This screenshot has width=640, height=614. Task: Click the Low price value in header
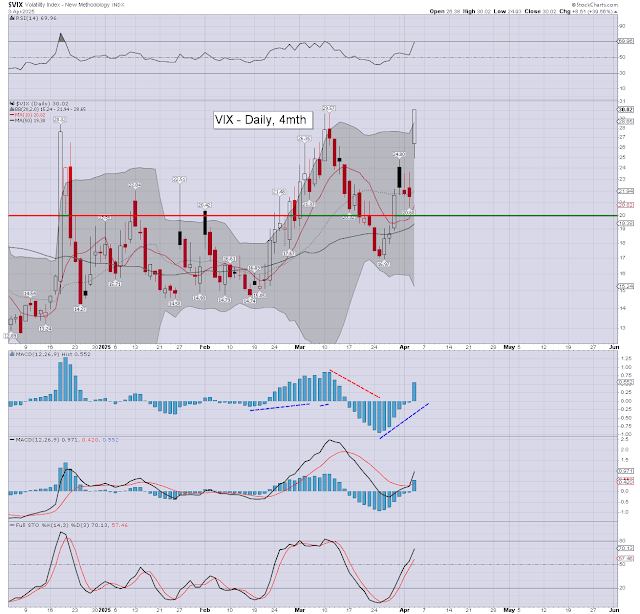515,11
